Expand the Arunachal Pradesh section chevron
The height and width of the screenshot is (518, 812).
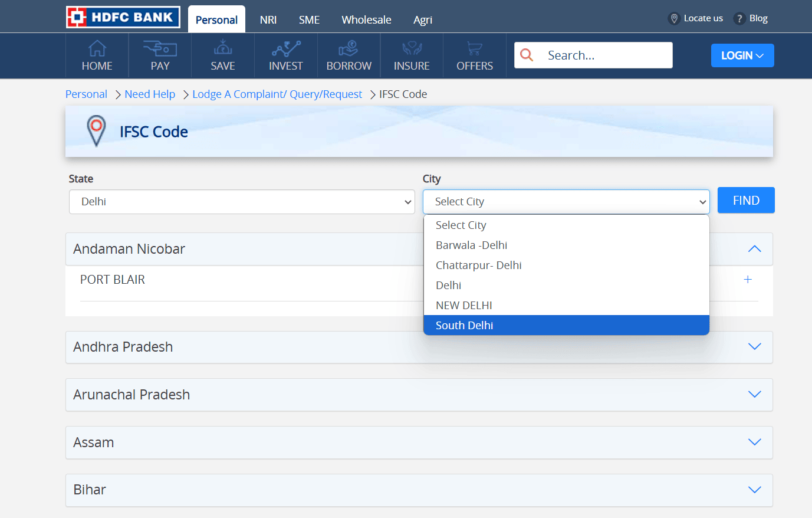[x=754, y=394]
